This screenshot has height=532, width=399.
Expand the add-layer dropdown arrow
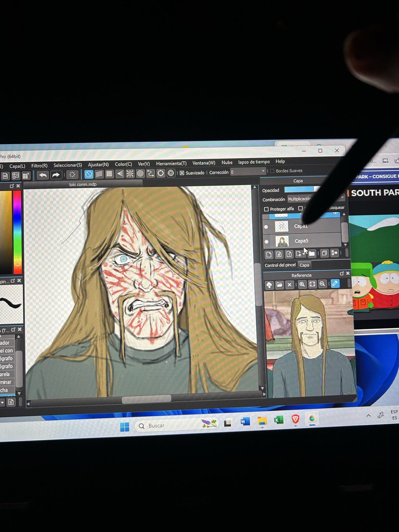pyautogui.click(x=305, y=254)
